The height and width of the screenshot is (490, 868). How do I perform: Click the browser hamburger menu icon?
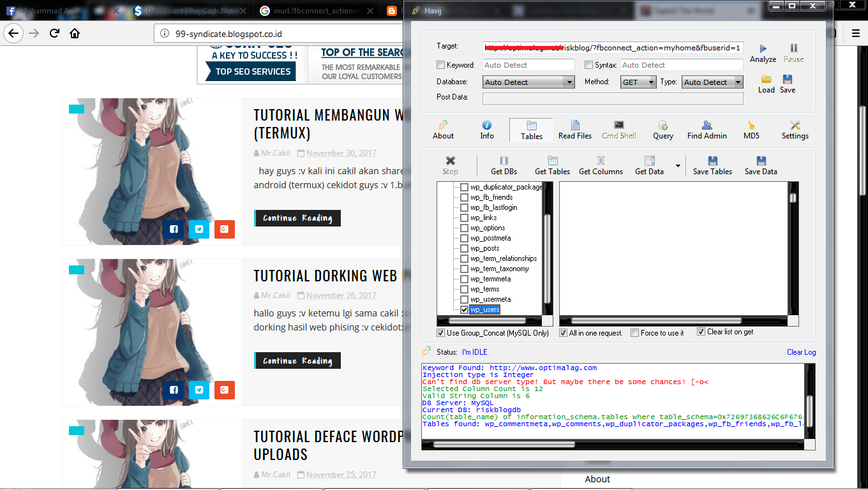(856, 33)
